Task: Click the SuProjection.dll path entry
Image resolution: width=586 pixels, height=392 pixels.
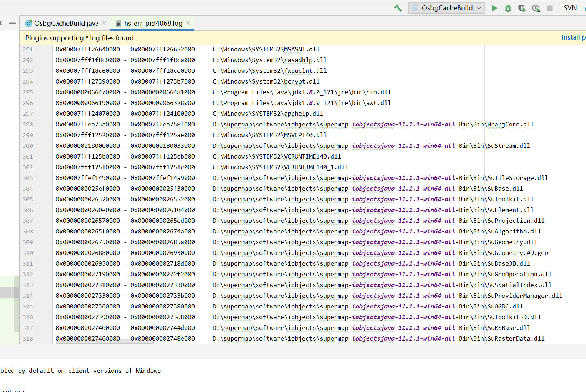Action: click(x=378, y=221)
